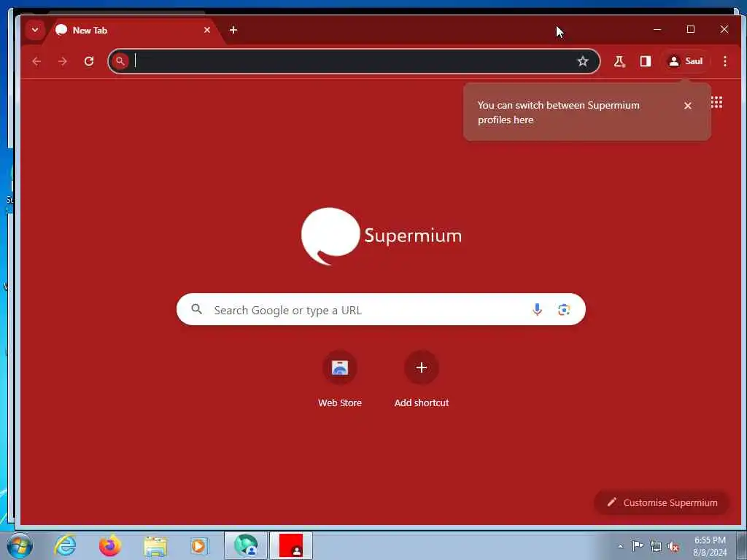Viewport: 747px width, 560px height.
Task: Launch Firefox from taskbar
Action: tap(109, 545)
